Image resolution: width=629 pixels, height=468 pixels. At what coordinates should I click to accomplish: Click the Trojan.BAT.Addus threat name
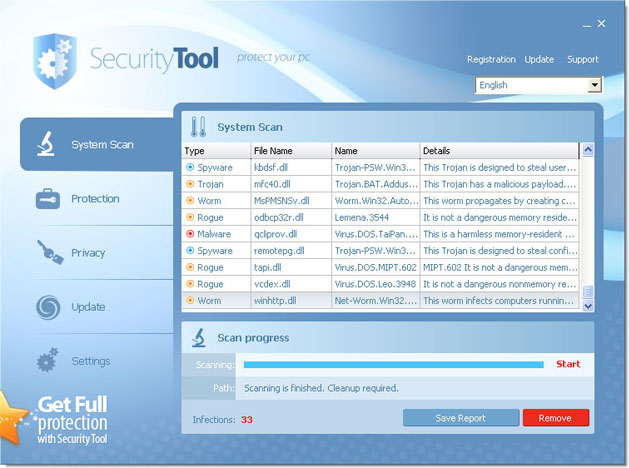(376, 184)
